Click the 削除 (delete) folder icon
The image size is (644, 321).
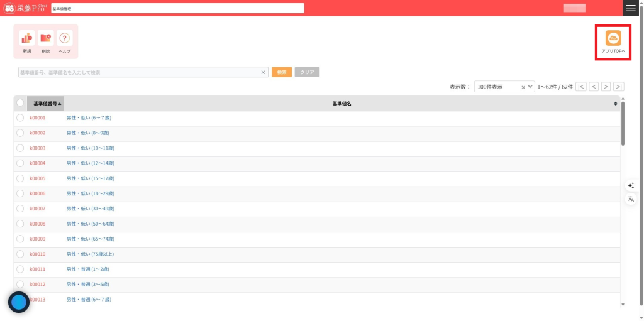(45, 38)
